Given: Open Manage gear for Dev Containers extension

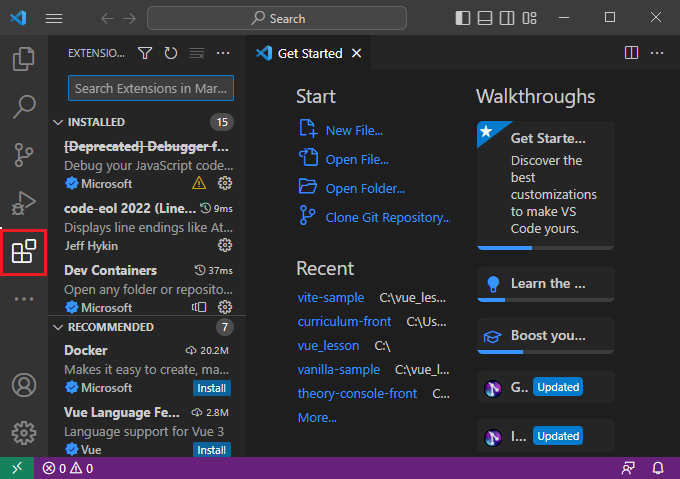Looking at the screenshot, I should coord(225,307).
